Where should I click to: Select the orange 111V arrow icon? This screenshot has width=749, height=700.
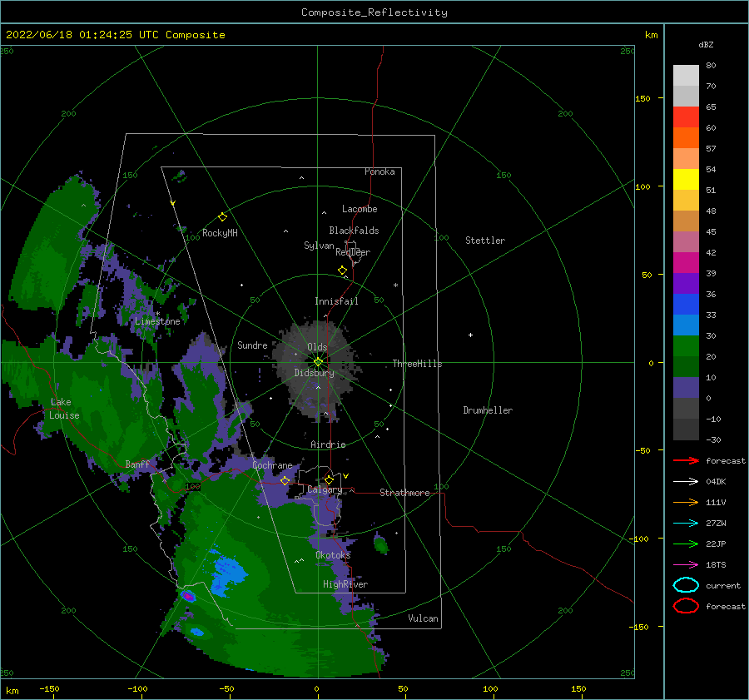(686, 502)
